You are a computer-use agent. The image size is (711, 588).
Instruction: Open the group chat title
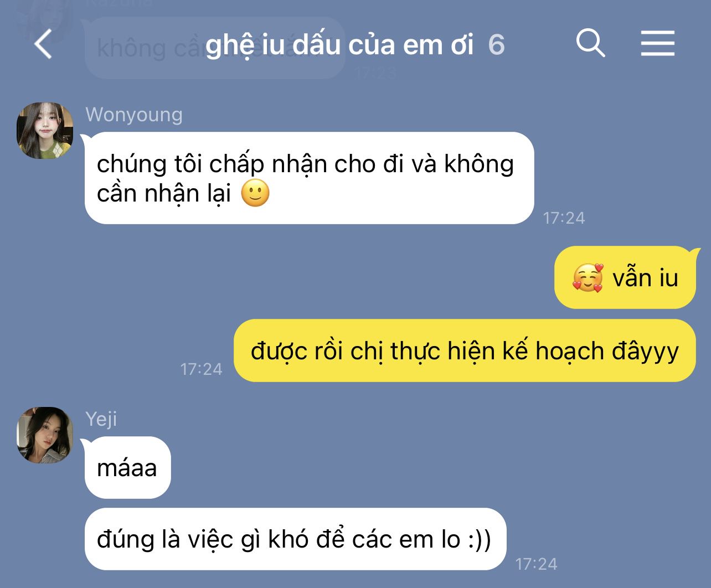[339, 45]
